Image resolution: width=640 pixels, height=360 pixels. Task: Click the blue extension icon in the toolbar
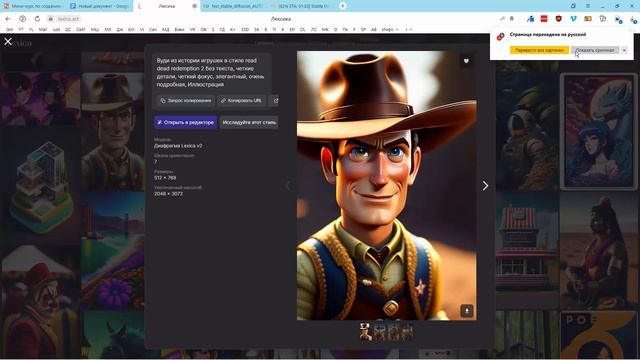point(530,19)
